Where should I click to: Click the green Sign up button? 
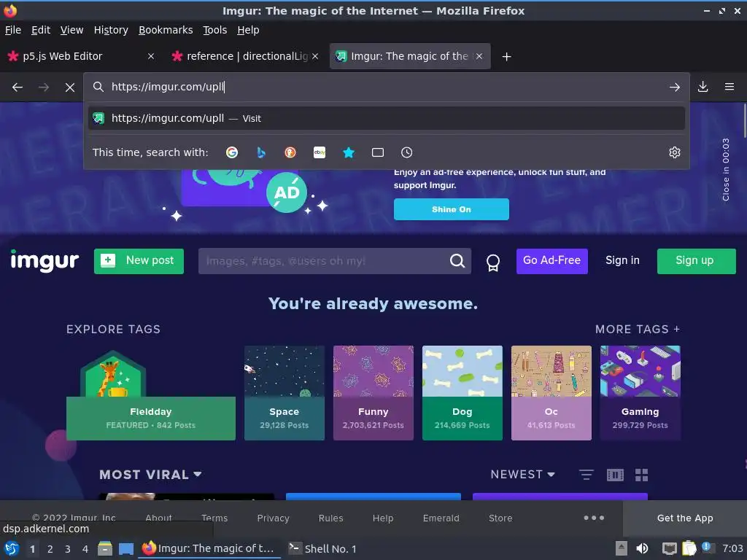tap(696, 261)
